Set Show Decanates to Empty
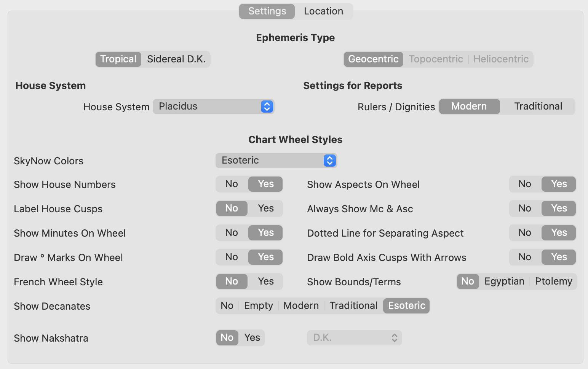Screen dimensions: 588x369 (259, 306)
